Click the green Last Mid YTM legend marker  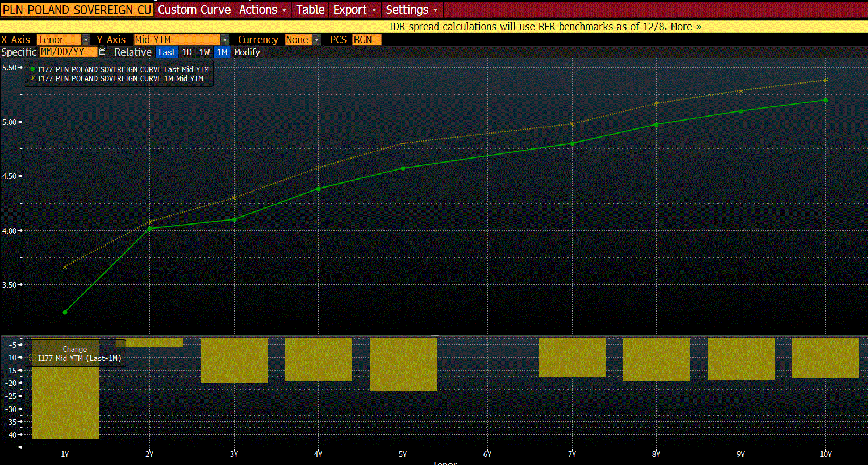pyautogui.click(x=32, y=69)
